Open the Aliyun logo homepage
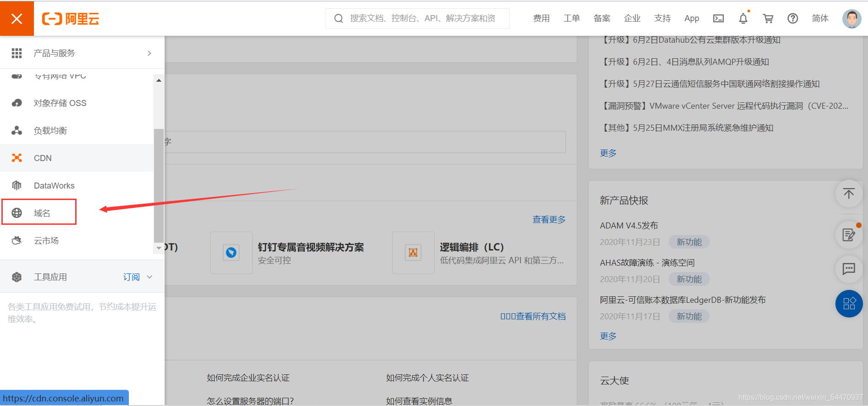The width and height of the screenshot is (868, 406). (x=71, y=19)
